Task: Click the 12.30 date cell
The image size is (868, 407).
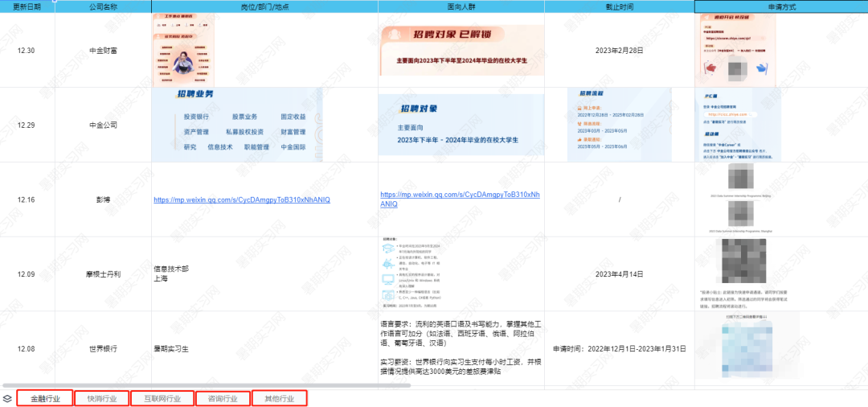Action: [x=27, y=51]
